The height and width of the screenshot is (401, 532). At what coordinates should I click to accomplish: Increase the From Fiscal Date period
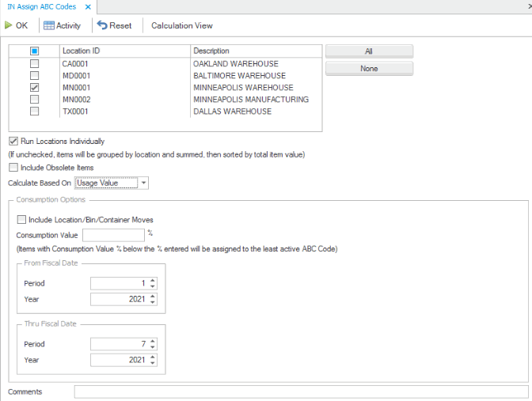coord(153,280)
